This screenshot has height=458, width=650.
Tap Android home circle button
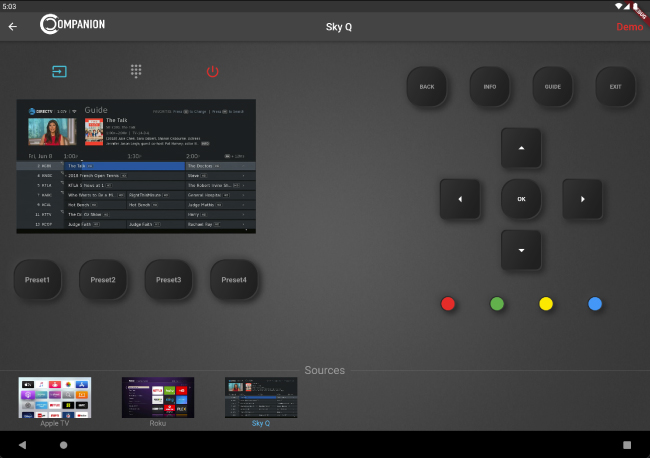63,445
